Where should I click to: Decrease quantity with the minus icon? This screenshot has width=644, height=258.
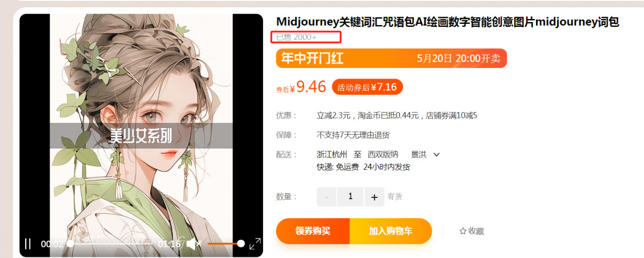tap(327, 197)
